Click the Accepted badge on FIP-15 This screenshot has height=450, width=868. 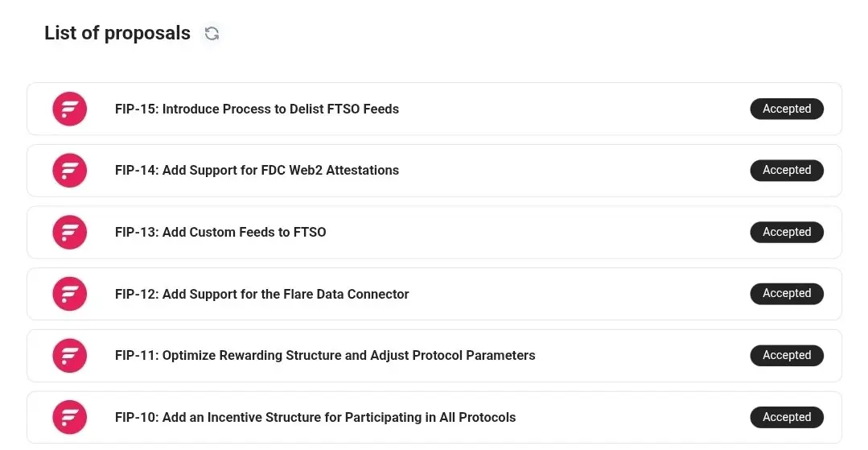pyautogui.click(x=786, y=109)
